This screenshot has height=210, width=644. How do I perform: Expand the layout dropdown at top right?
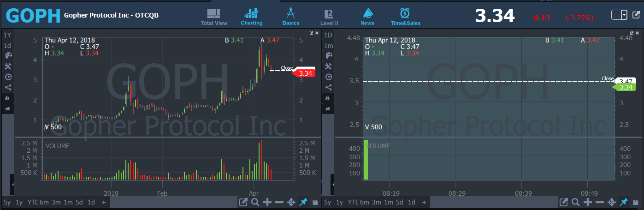point(624,15)
